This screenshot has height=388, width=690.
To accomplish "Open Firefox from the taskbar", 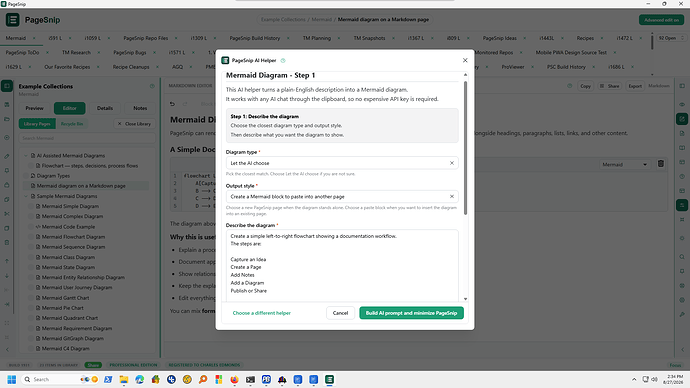I will (234, 380).
